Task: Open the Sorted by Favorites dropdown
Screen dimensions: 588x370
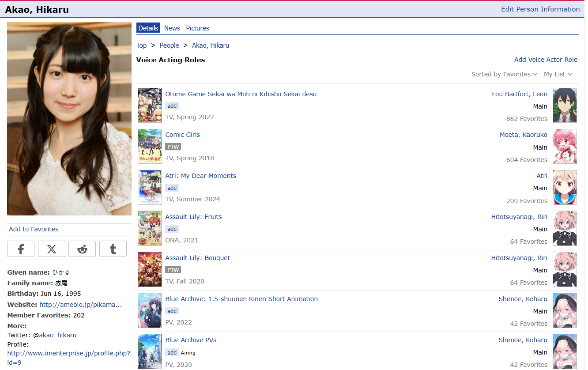Action: coord(504,74)
